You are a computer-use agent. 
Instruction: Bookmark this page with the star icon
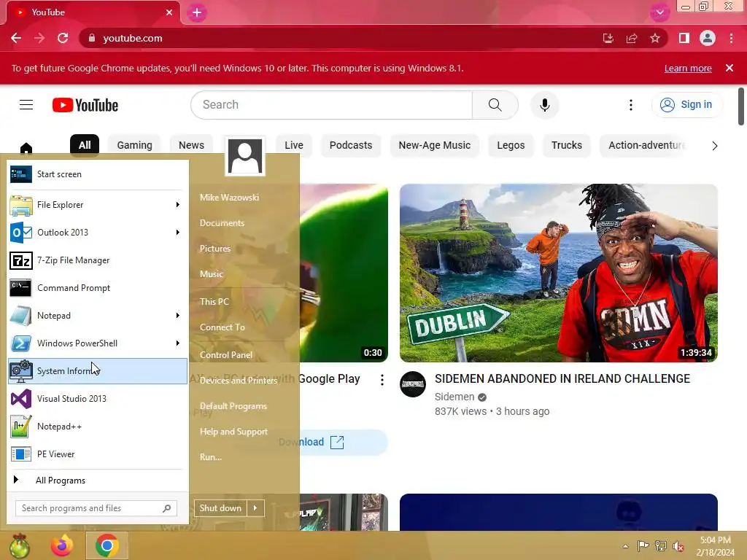655,38
